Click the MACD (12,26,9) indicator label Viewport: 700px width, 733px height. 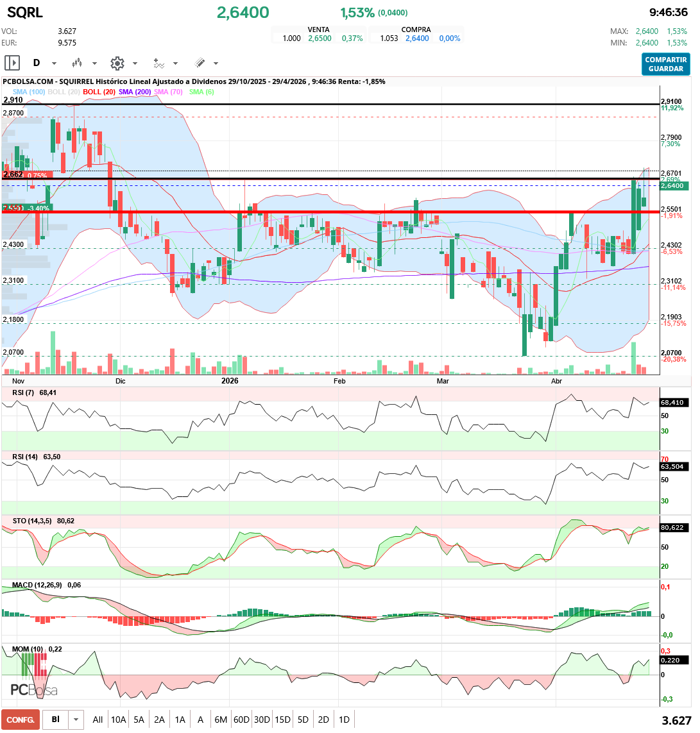(x=37, y=585)
